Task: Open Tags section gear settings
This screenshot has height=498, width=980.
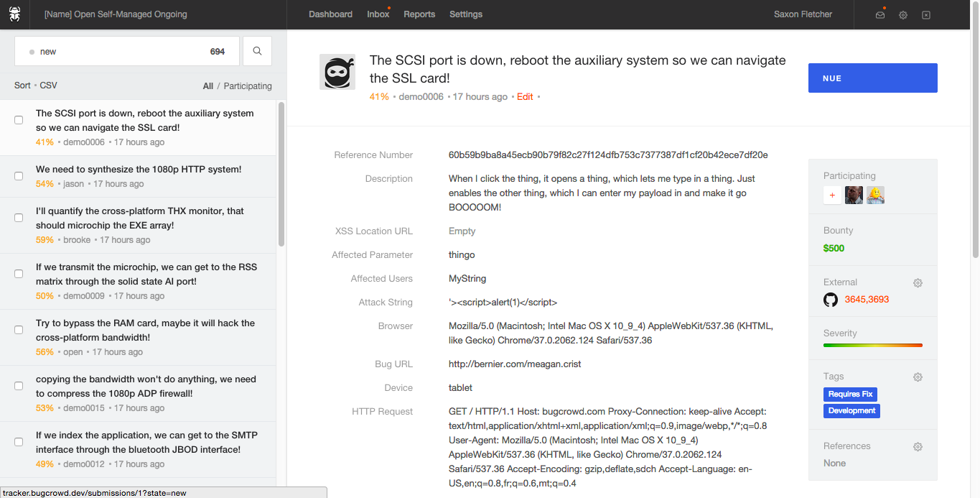Action: pos(918,377)
